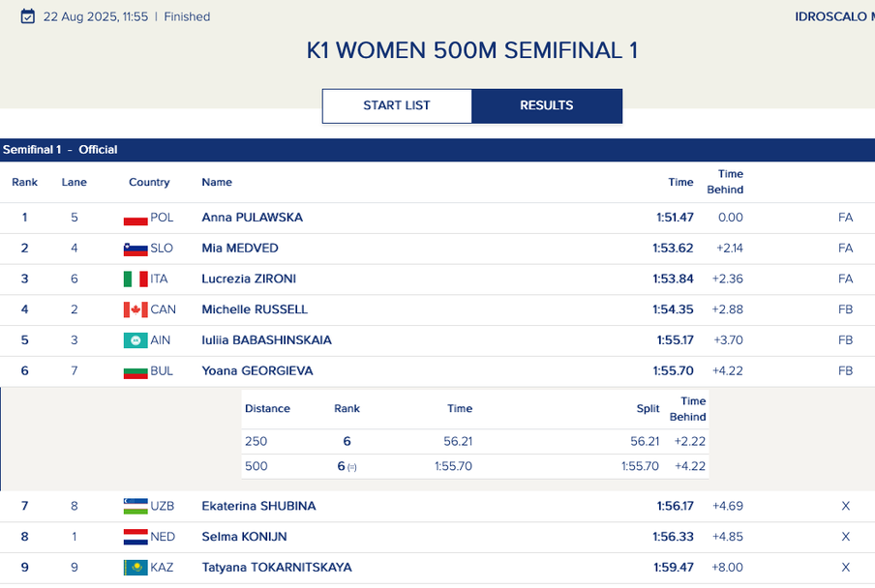Screen dimensions: 875x588
Task: Click the calendar icon beside the date
Action: [27, 16]
